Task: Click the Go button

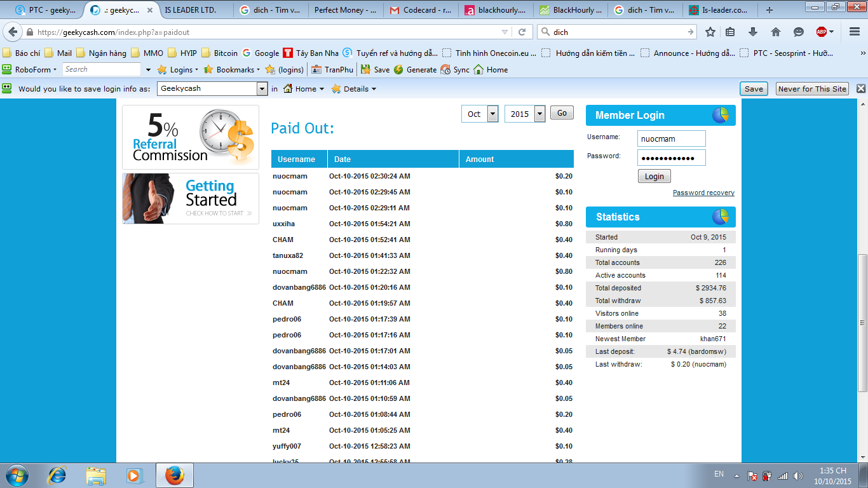Action: [x=562, y=113]
